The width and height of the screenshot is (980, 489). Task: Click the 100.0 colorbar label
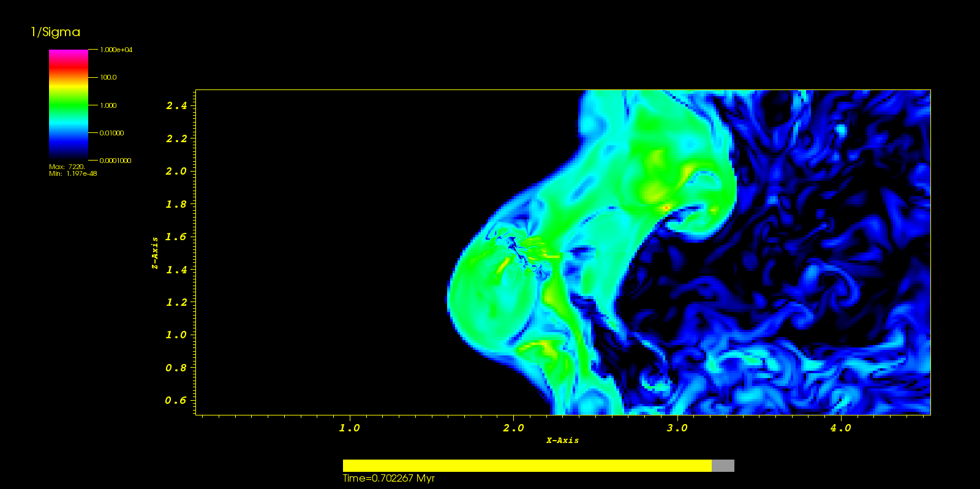(108, 77)
